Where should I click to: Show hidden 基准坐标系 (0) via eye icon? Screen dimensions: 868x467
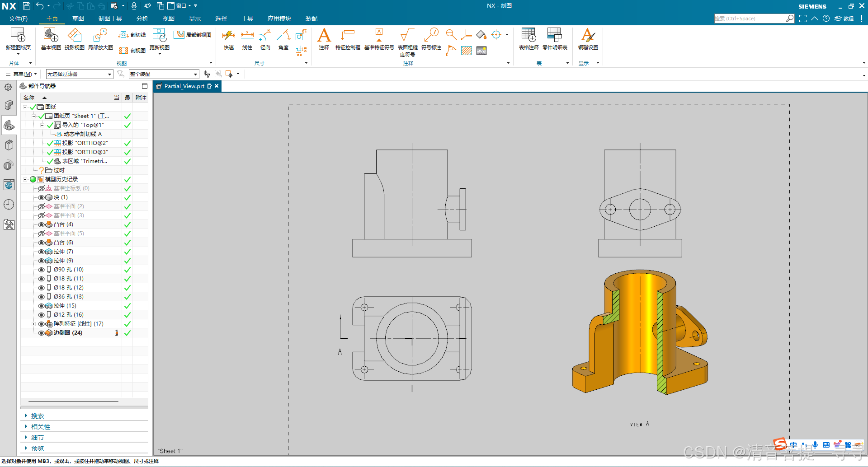pos(41,188)
